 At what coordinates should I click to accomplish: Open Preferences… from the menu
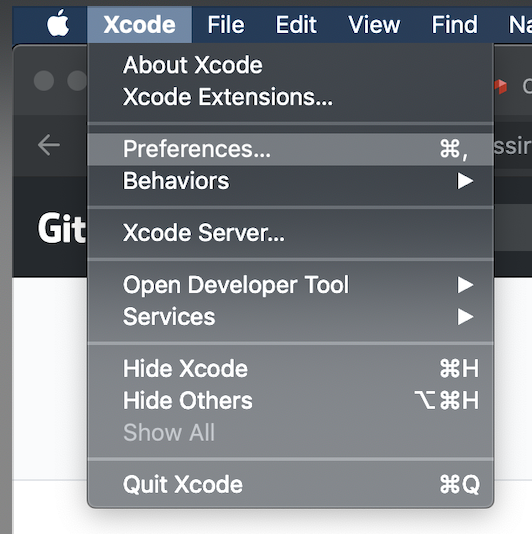291,149
